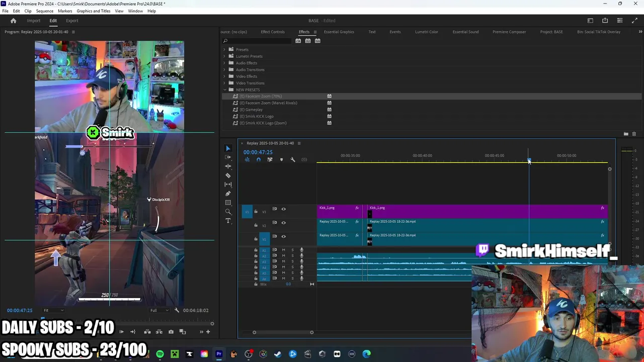This screenshot has width=644, height=362.
Task: Click the Lift button in Program monitor
Action: click(x=147, y=332)
